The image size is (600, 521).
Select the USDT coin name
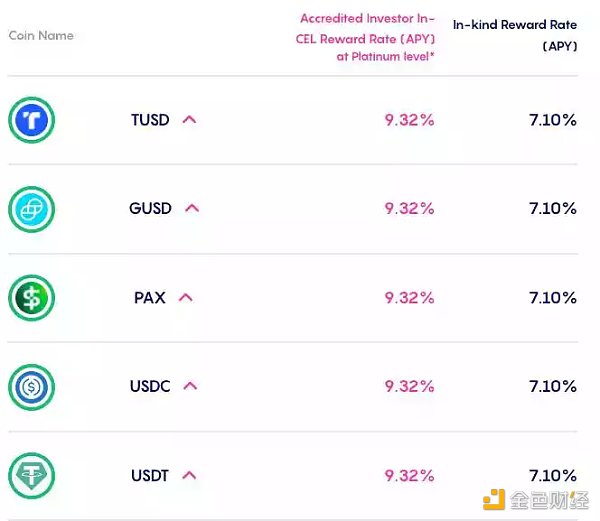[x=150, y=475]
